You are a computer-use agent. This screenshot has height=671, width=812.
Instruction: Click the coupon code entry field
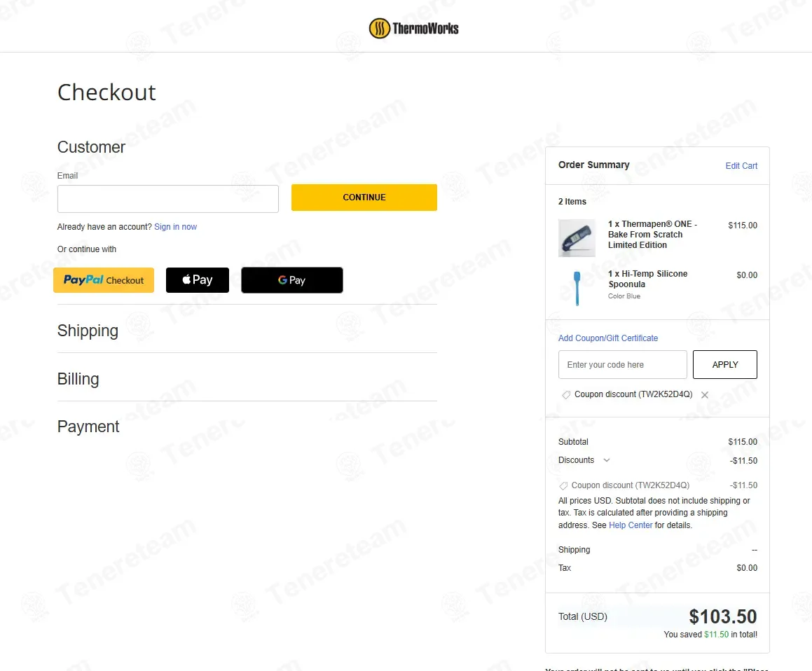(x=622, y=364)
